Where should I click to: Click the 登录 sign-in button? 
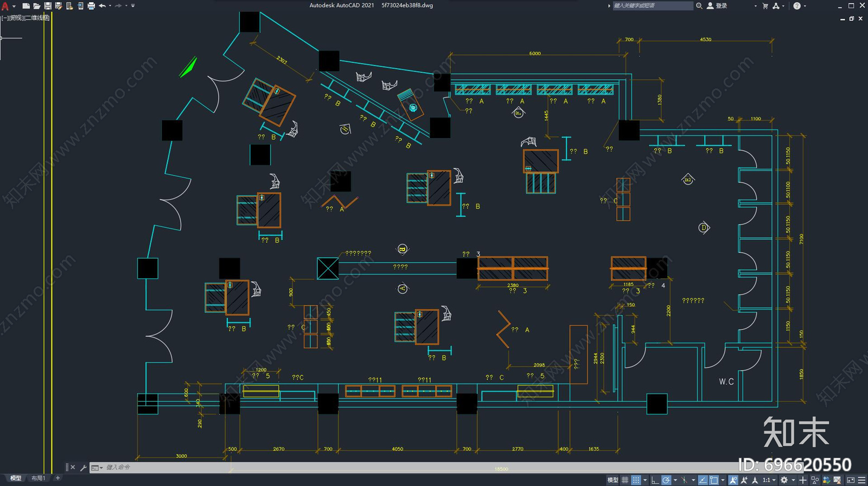(717, 6)
